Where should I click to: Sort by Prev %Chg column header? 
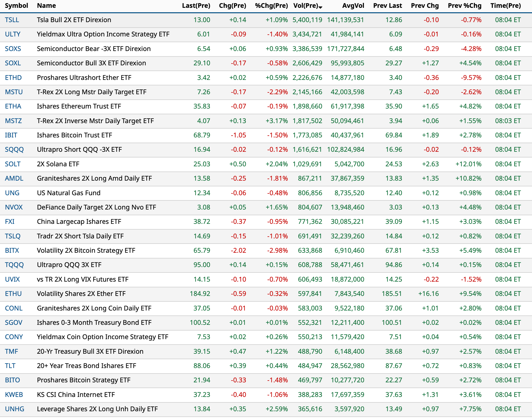click(464, 6)
